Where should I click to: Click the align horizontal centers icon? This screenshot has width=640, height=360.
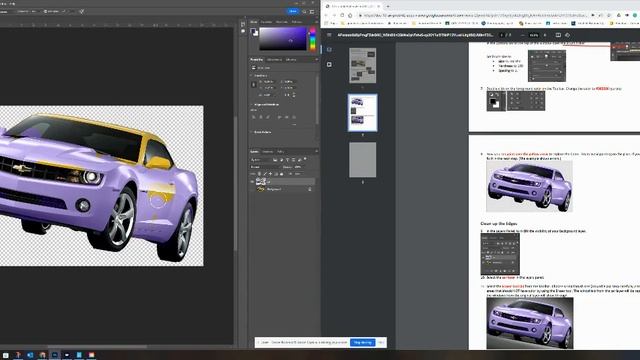tap(261, 117)
